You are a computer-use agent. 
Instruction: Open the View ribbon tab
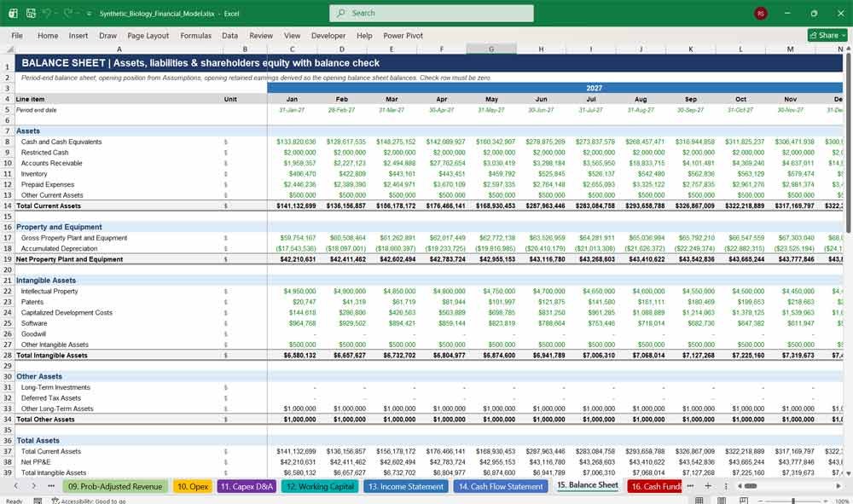pos(292,35)
